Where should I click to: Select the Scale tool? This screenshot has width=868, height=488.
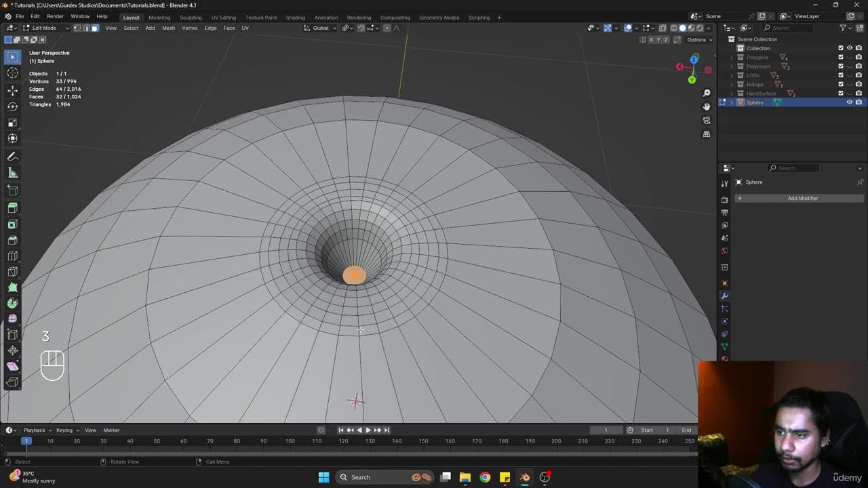[x=12, y=123]
